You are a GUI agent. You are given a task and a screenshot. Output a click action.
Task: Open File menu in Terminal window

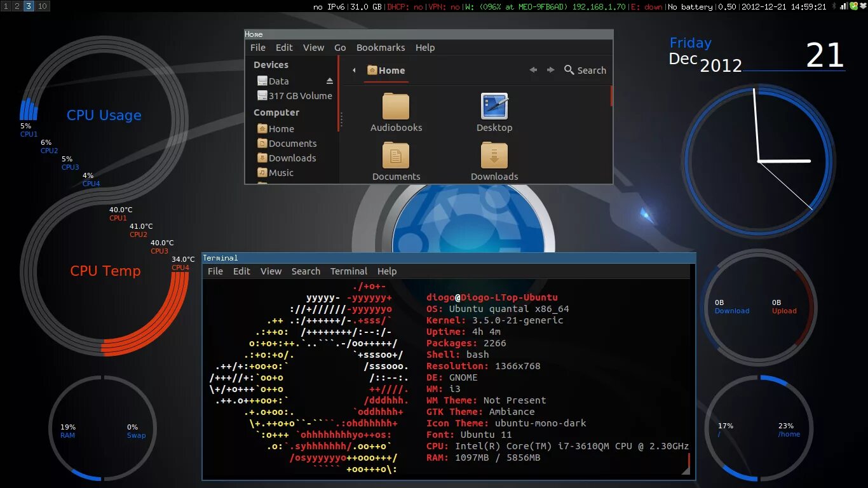pos(215,271)
